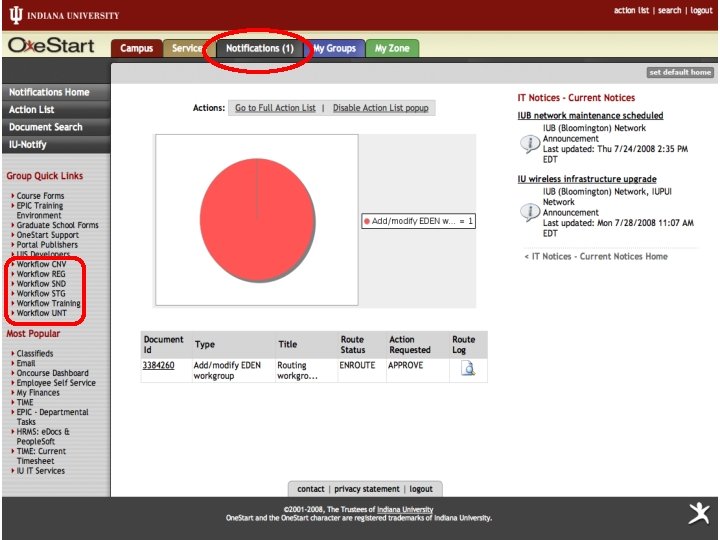Open Action List in sidebar menu
720x540 pixels.
pos(56,110)
